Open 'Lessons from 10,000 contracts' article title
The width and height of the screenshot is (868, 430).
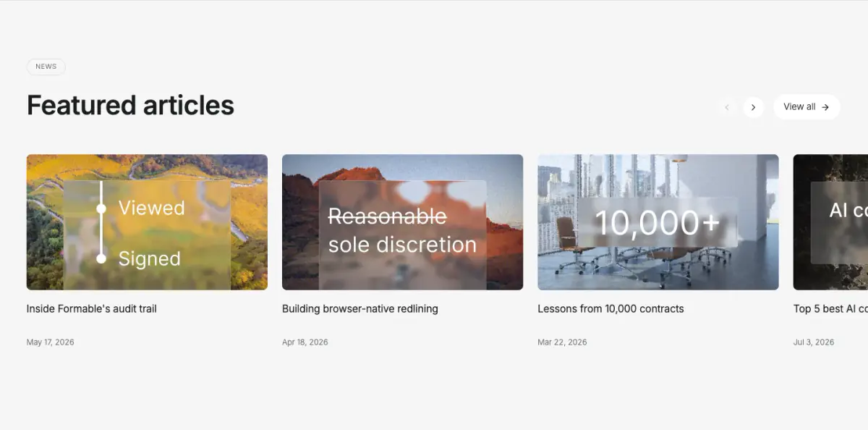pyautogui.click(x=610, y=308)
